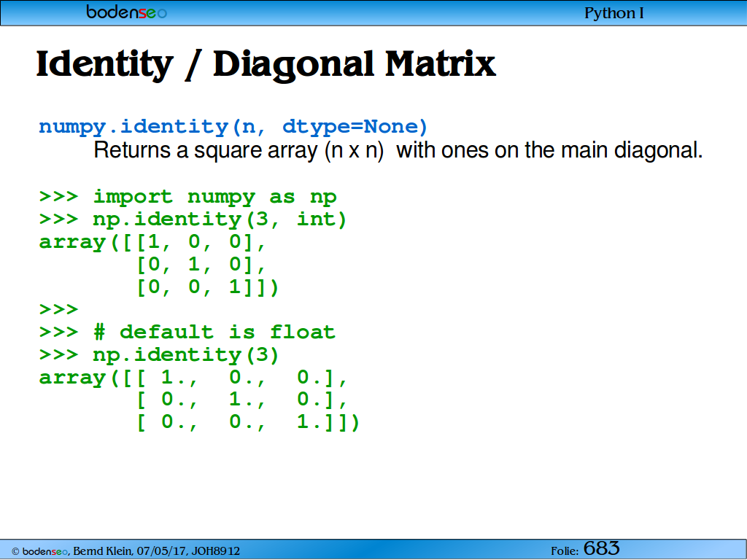Viewport: 747px width, 560px height.
Task: Click the '[0, 0, 1]])' output row
Action: tap(208, 287)
